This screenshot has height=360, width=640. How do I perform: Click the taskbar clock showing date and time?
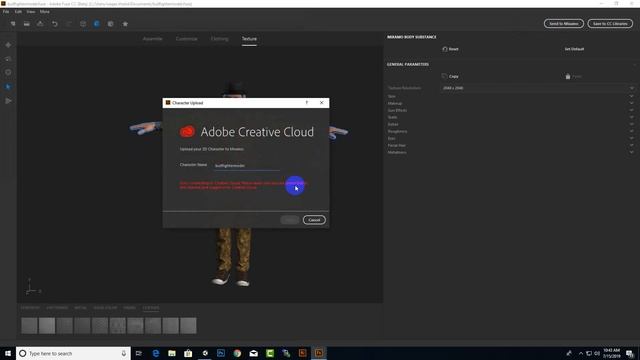(x=611, y=353)
